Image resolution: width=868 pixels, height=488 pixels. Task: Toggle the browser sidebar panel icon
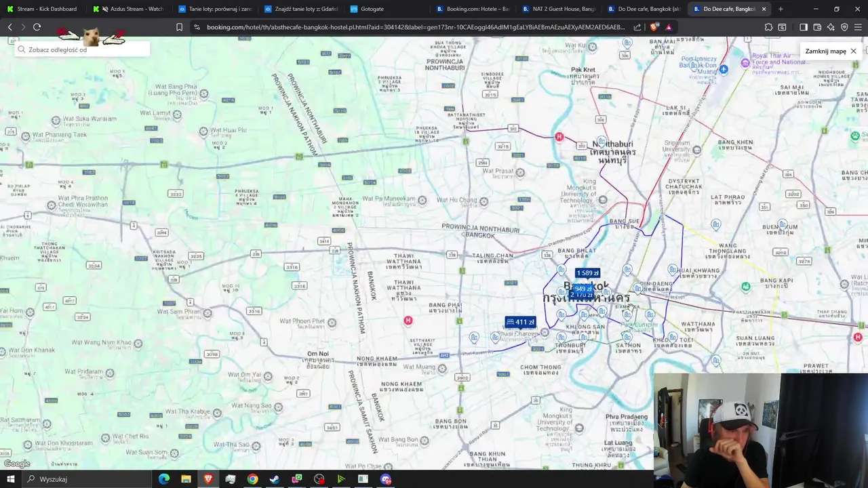pyautogui.click(x=804, y=27)
